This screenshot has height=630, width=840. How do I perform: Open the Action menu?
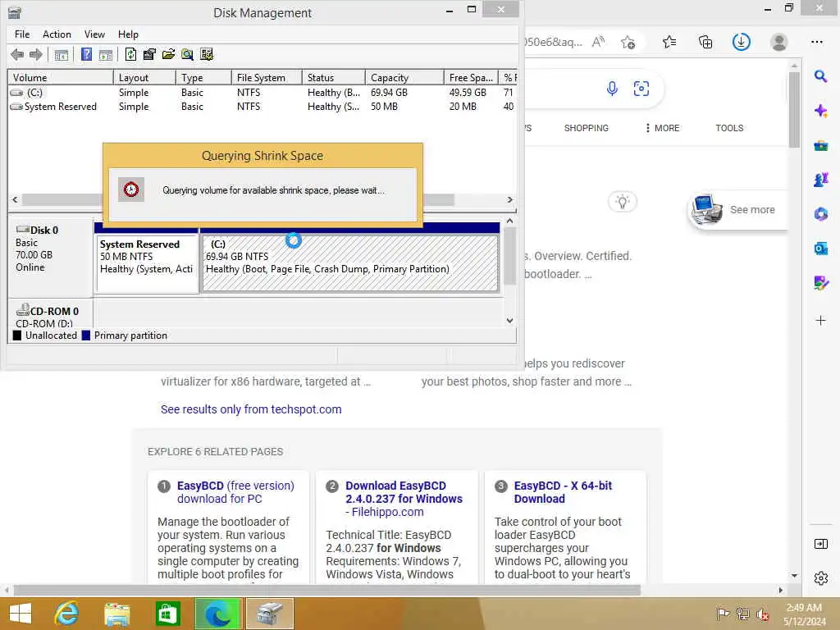tap(57, 34)
